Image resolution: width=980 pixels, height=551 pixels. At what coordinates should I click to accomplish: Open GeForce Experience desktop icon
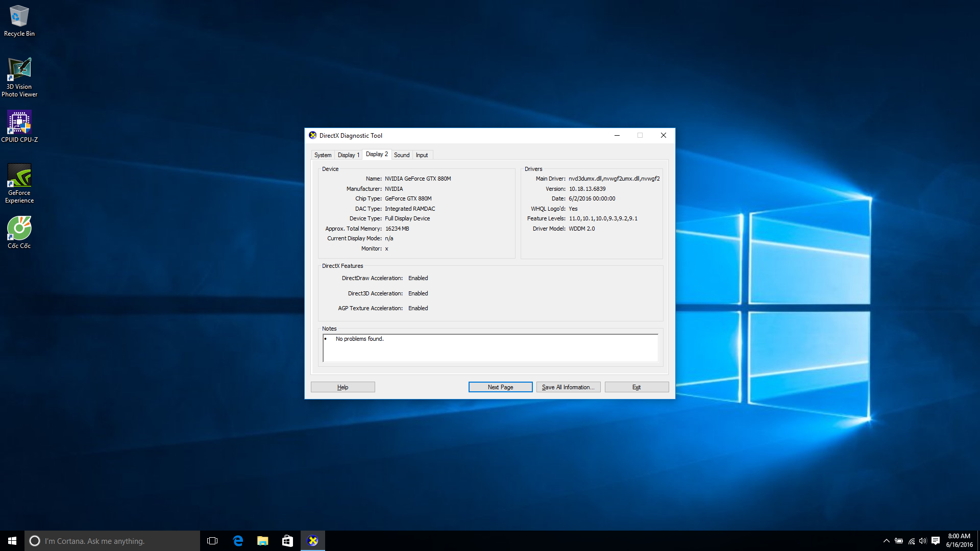pyautogui.click(x=19, y=183)
